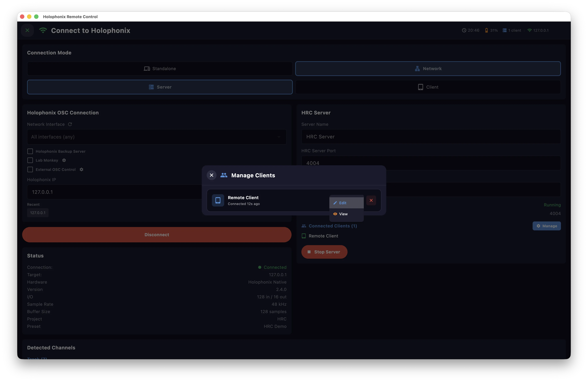Click the Server Name field
Screen dimensions: 588x382
coord(431,137)
